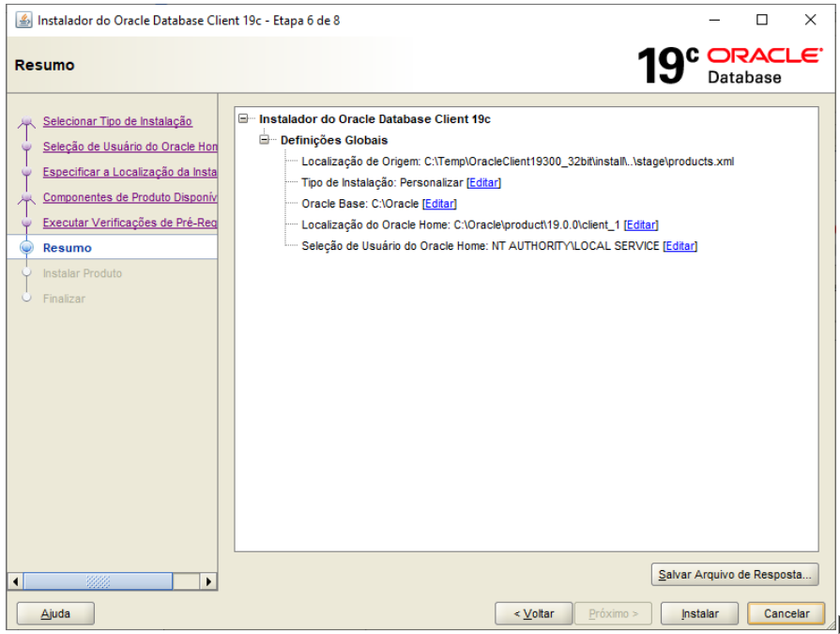This screenshot has height=634, width=840.
Task: Close the installer window
Action: [x=811, y=20]
